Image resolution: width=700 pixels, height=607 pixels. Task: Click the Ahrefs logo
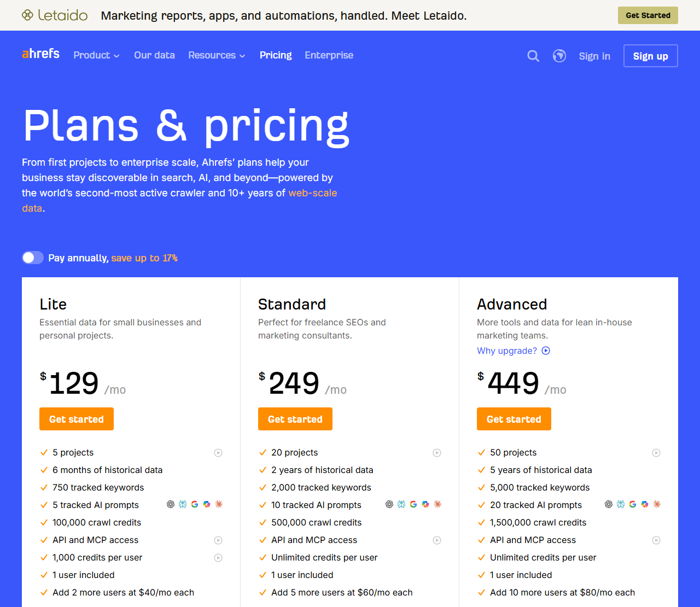click(x=40, y=54)
